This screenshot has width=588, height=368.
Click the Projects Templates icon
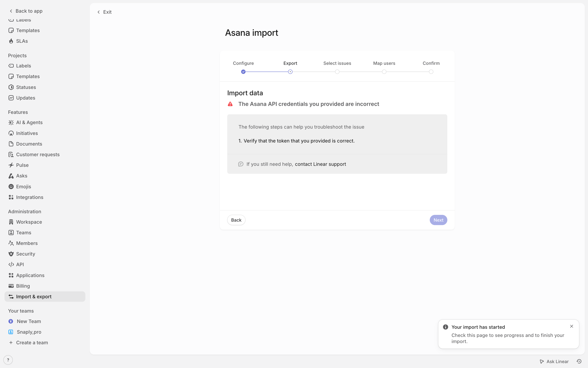coord(11,76)
